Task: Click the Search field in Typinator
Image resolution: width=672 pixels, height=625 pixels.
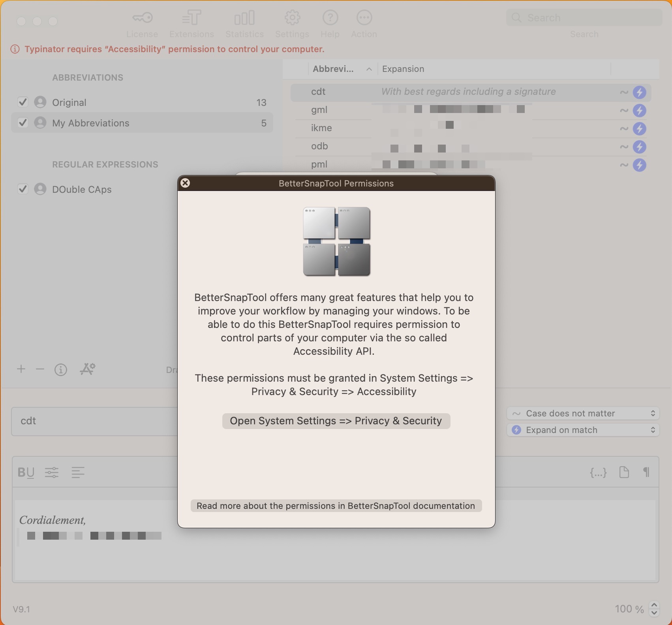Action: click(584, 18)
